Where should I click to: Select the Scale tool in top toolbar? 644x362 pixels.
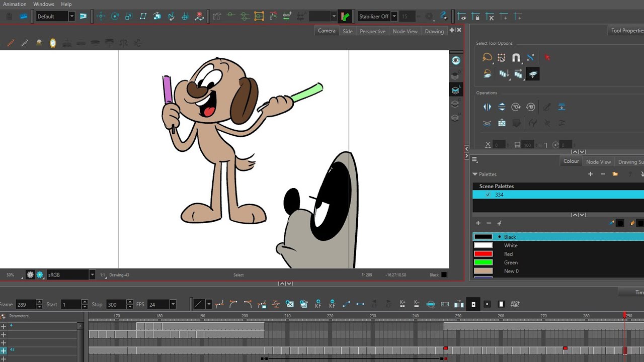click(129, 16)
